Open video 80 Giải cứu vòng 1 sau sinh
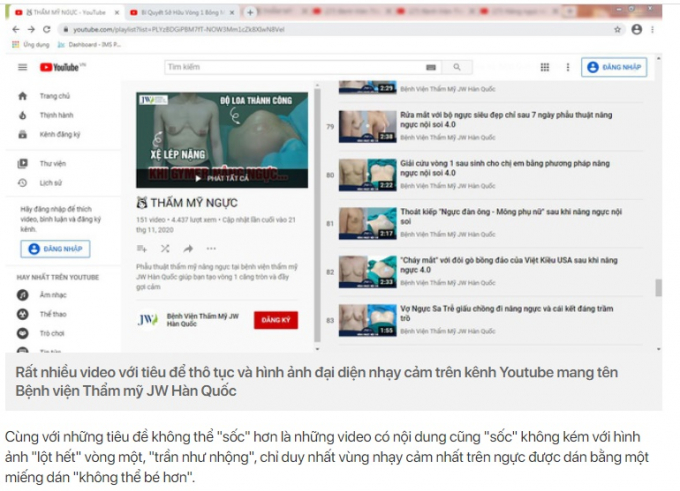Image resolution: width=680 pixels, height=491 pixels. pyautogui.click(x=505, y=168)
